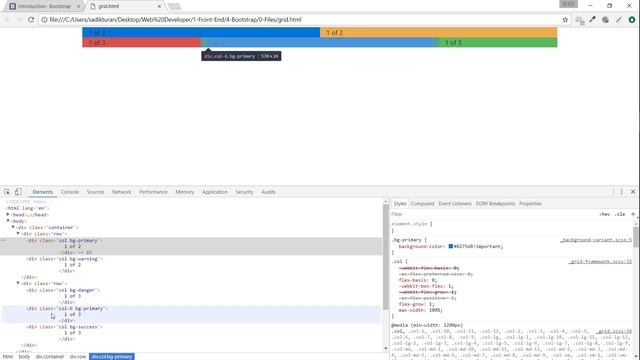Switch to the Console tab

[69, 192]
